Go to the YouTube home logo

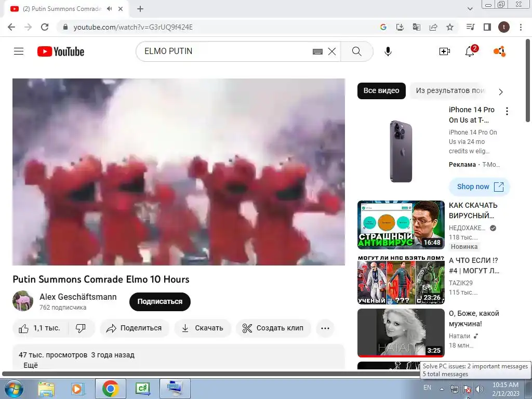click(61, 51)
